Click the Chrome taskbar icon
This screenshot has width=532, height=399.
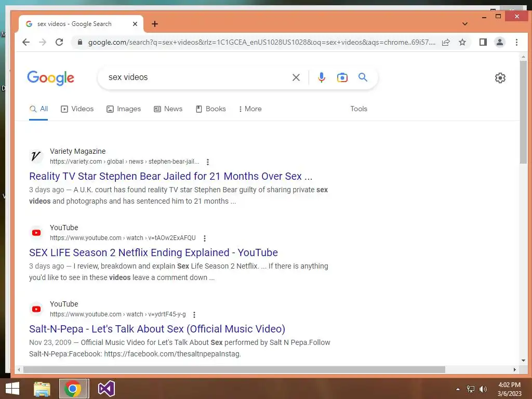(73, 389)
